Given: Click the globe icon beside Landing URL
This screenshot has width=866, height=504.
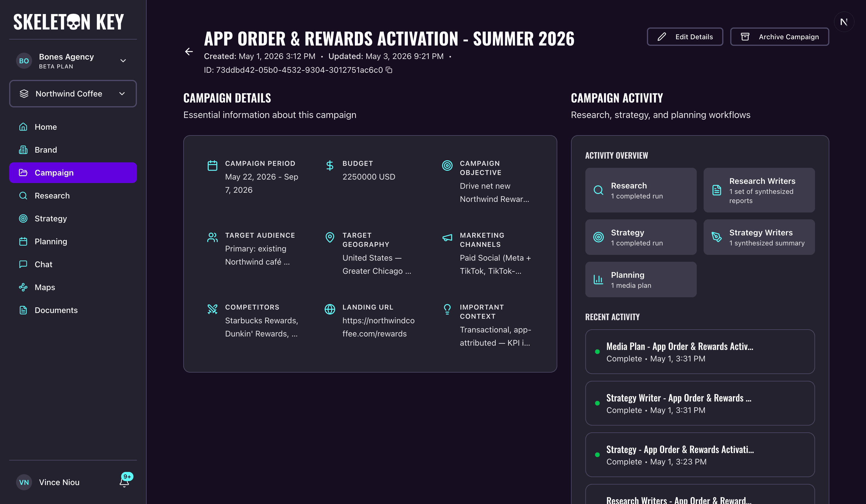Looking at the screenshot, I should pos(330,309).
